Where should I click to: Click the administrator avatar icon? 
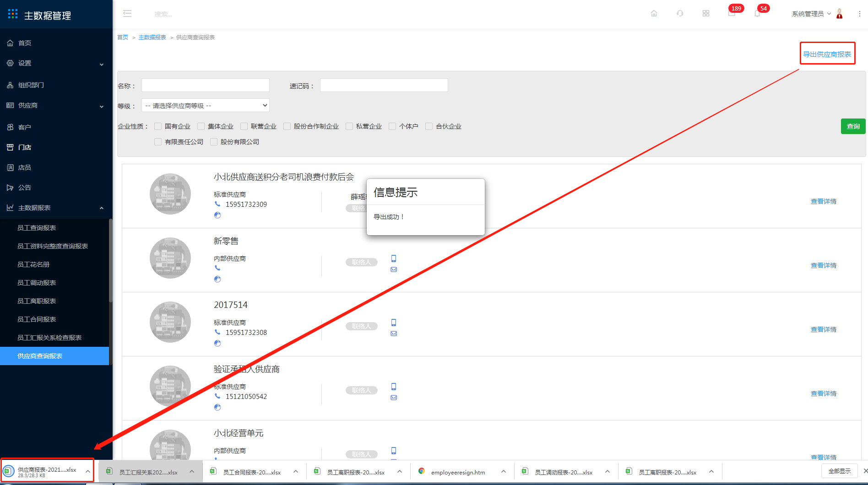tap(839, 14)
